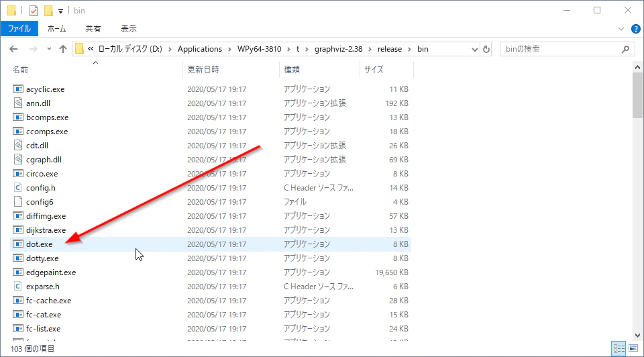Open the ホーム ribbon tab

(x=56, y=29)
